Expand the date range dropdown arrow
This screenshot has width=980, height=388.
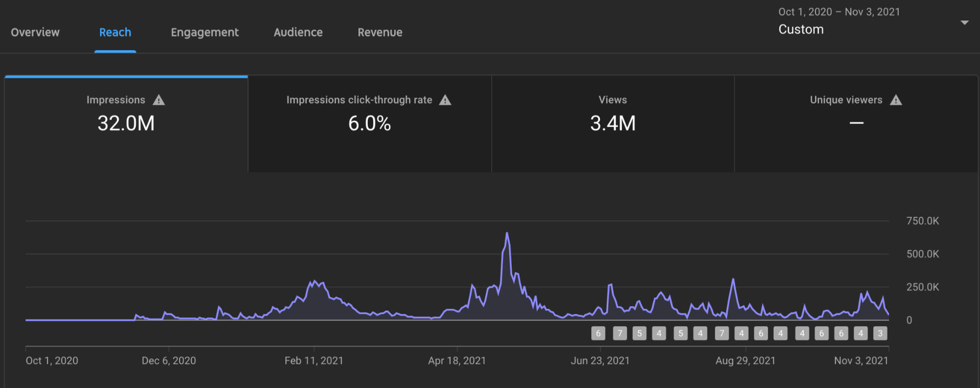click(x=964, y=22)
